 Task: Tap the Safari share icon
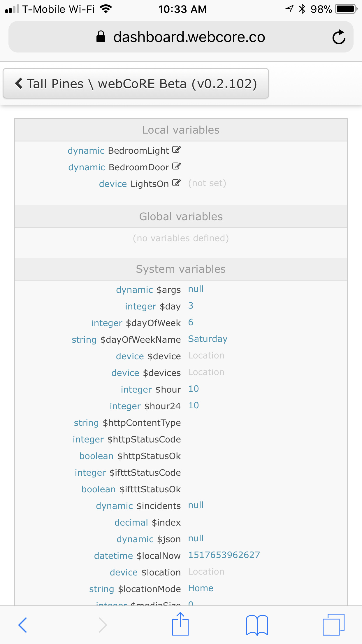tap(180, 624)
